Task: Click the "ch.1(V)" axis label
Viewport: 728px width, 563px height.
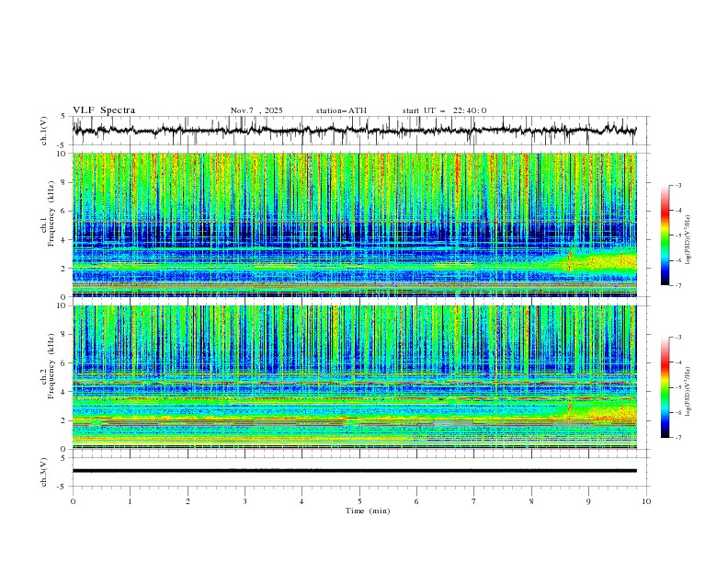Action: [44, 131]
